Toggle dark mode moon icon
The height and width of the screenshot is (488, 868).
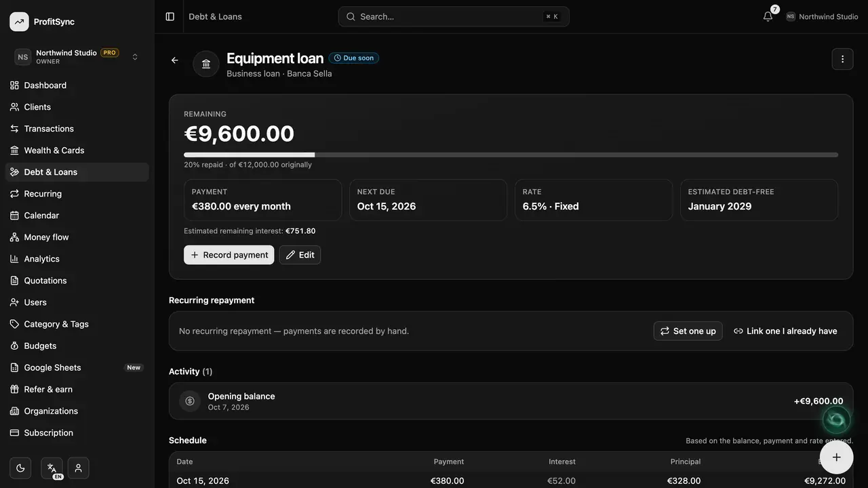click(x=20, y=468)
